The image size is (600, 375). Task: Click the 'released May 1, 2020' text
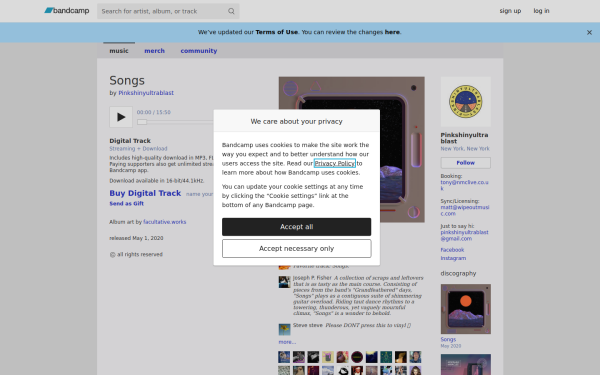click(136, 238)
